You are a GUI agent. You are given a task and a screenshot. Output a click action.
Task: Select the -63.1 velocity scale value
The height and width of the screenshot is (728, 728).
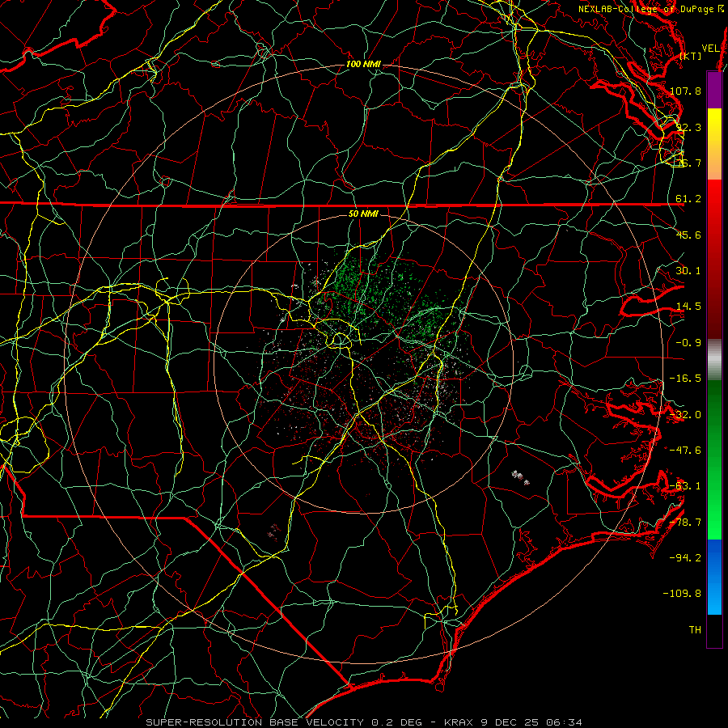point(686,486)
